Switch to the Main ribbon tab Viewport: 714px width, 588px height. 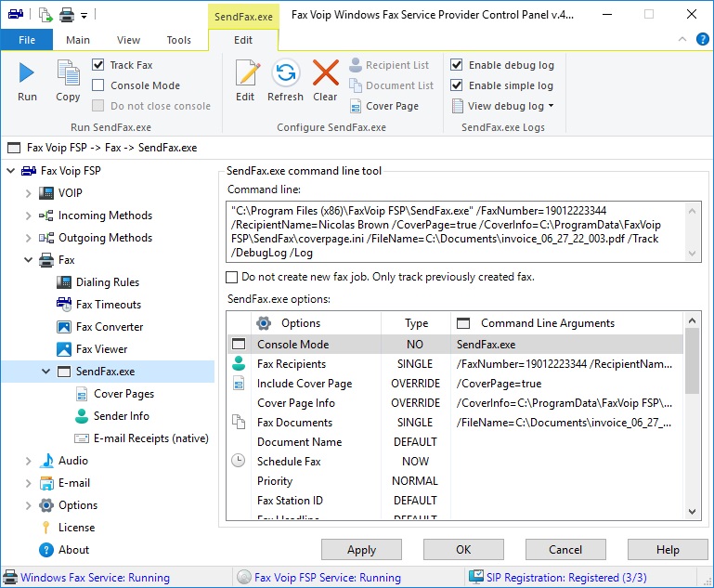(x=78, y=40)
